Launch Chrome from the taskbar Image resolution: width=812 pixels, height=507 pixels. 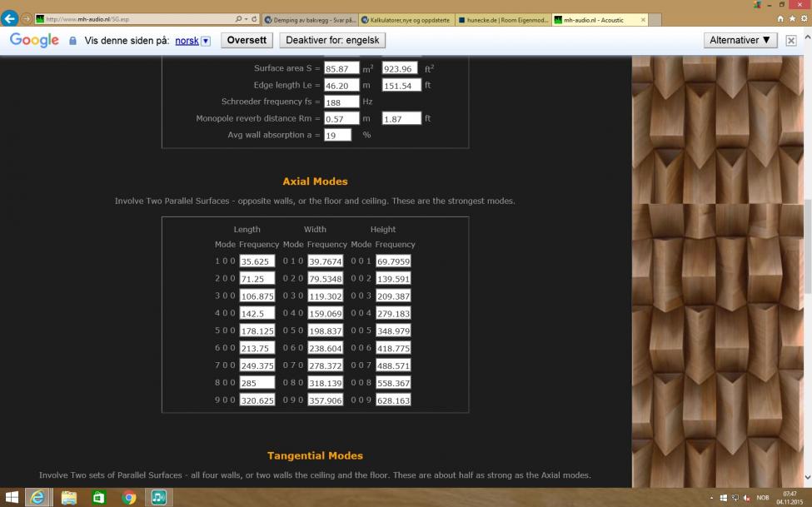coord(129,498)
